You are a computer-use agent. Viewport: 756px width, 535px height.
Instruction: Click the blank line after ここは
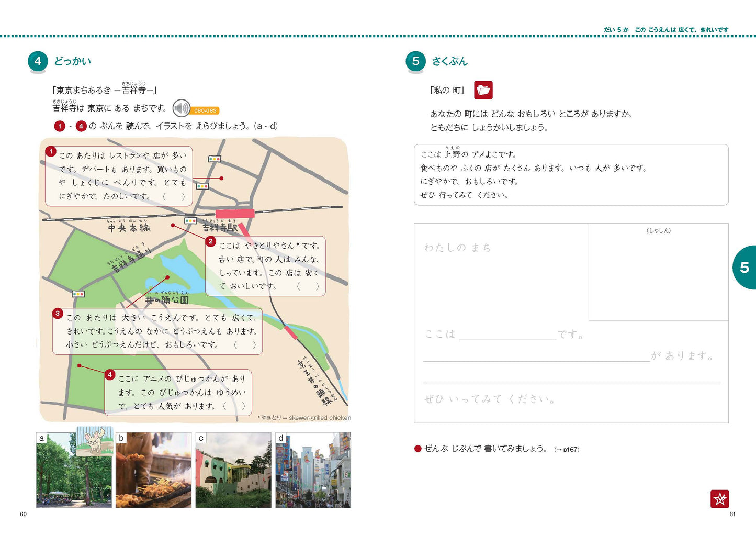507,335
